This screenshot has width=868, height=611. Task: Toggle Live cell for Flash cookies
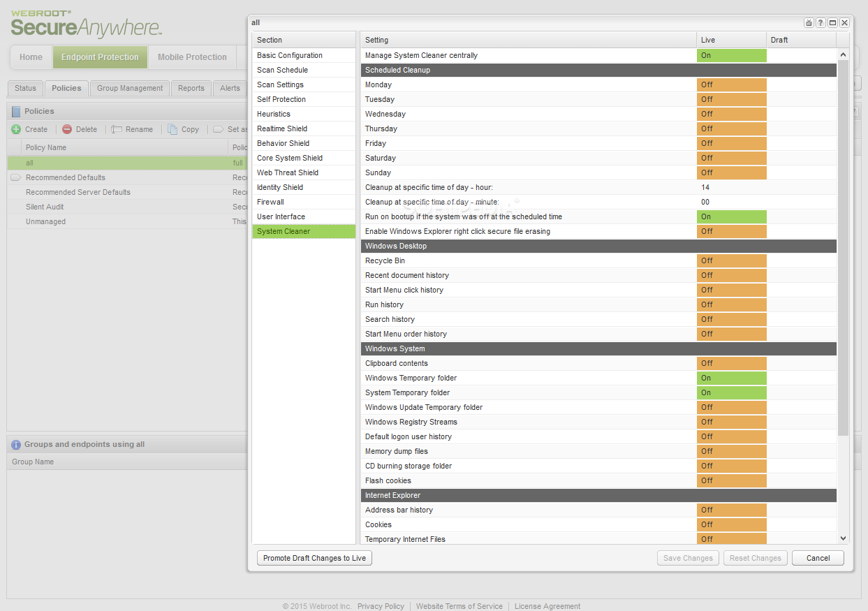click(x=731, y=480)
